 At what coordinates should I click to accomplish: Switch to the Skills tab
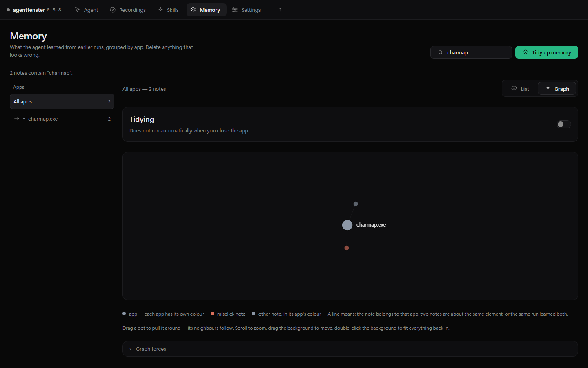(168, 10)
